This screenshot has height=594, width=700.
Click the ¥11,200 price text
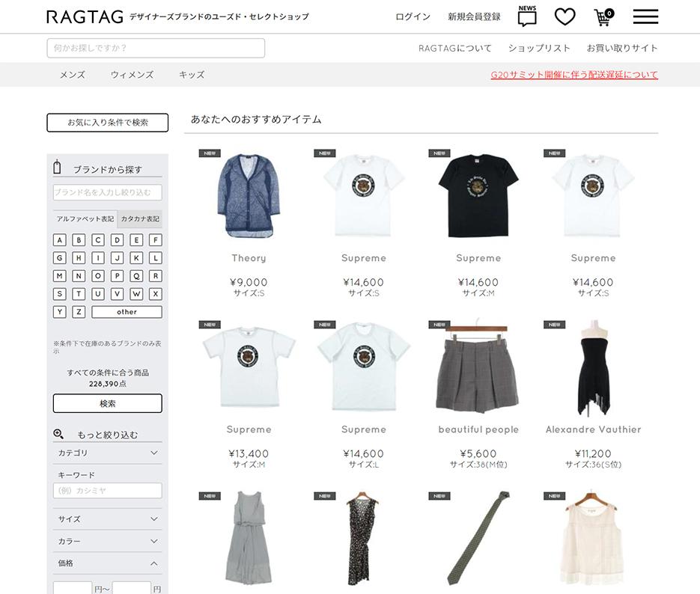pos(593,453)
